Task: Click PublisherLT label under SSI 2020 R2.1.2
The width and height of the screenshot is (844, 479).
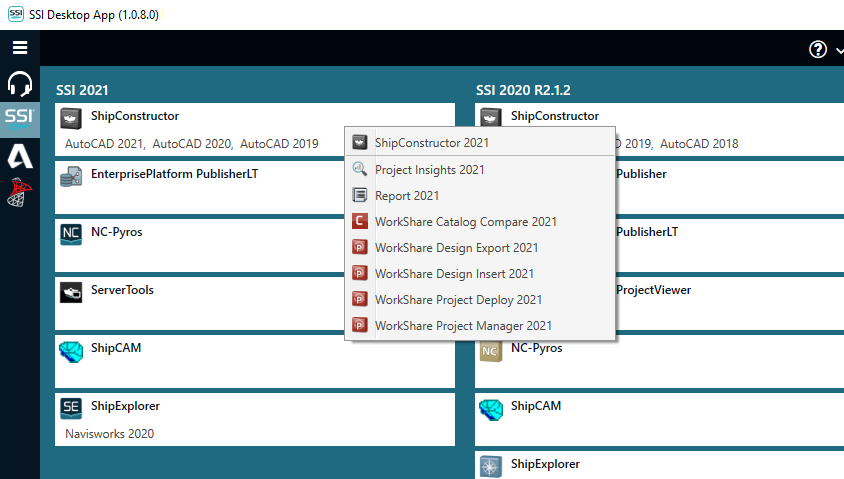Action: click(x=647, y=232)
